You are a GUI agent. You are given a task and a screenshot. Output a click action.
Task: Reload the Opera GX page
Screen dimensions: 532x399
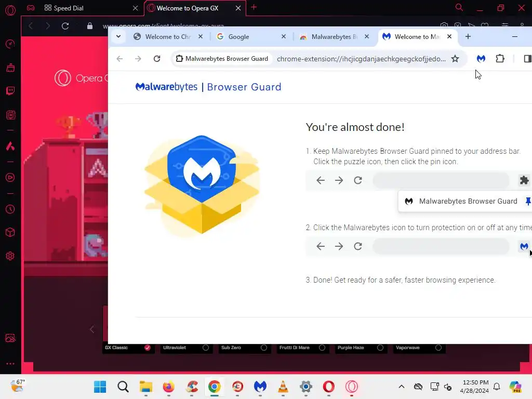click(65, 26)
